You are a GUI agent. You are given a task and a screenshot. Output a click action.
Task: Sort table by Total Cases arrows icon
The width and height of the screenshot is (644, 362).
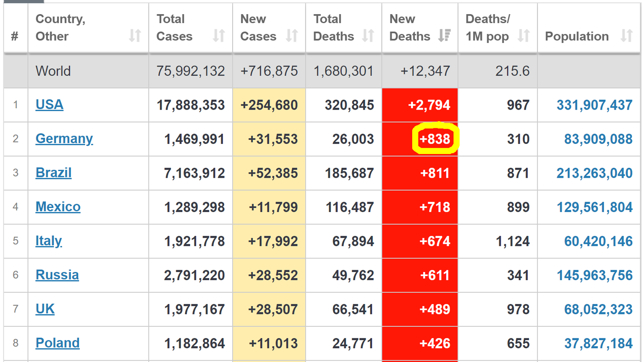[219, 36]
